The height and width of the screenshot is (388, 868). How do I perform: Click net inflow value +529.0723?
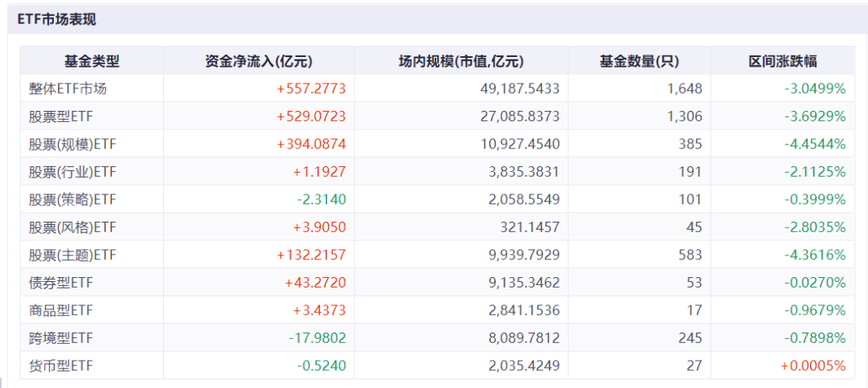pyautogui.click(x=312, y=116)
